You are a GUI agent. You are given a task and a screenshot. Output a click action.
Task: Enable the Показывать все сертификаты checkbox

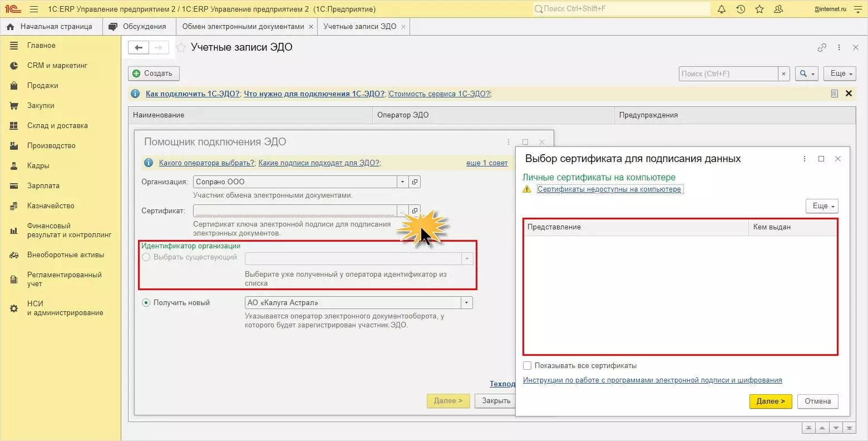coord(527,366)
